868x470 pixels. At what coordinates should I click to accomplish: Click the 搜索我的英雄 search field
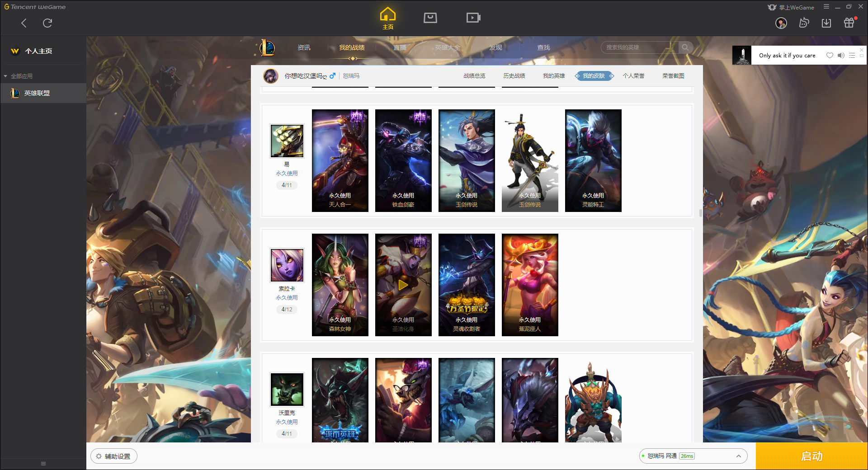pos(640,47)
